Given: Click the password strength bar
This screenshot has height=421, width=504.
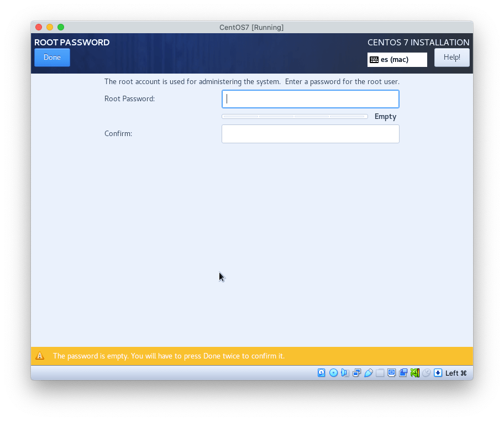Looking at the screenshot, I should (x=295, y=117).
